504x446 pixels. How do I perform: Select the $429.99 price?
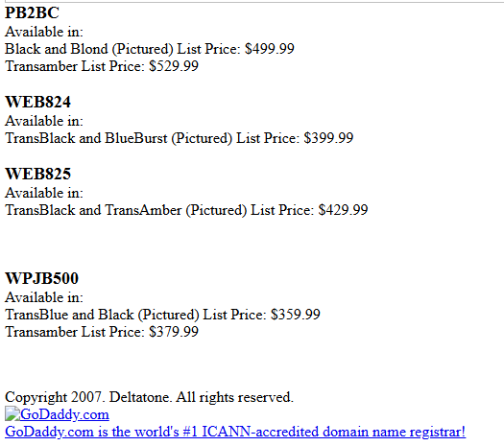pos(343,210)
